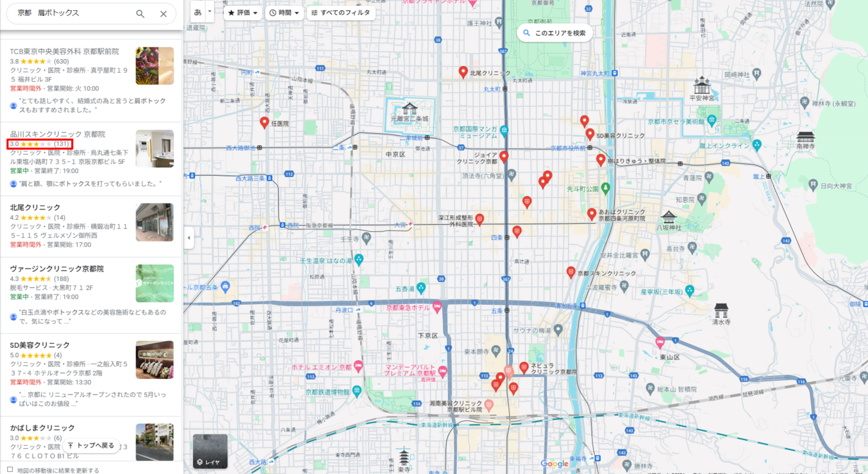The width and height of the screenshot is (868, 474).
Task: Click the 京都市京セラ美術館 marker
Action: [711, 120]
